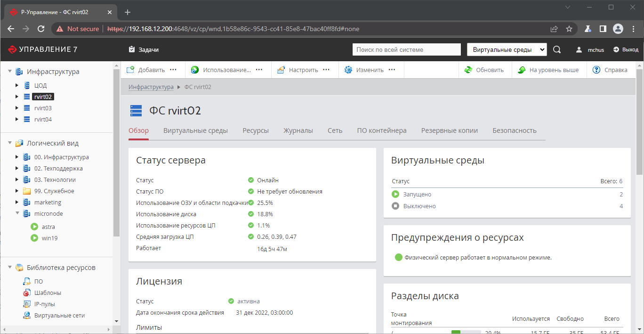
Task: Expand the ЦОД tree node
Action: coord(17,85)
